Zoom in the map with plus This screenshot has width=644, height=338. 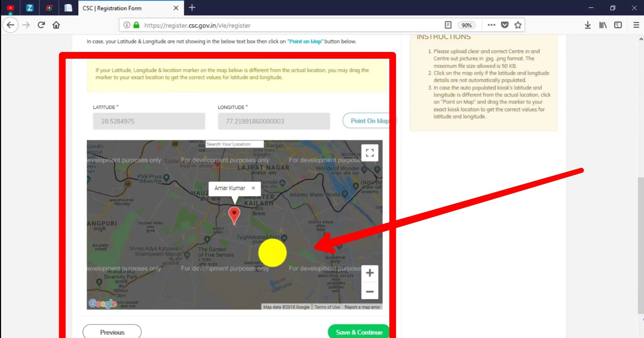coord(370,273)
